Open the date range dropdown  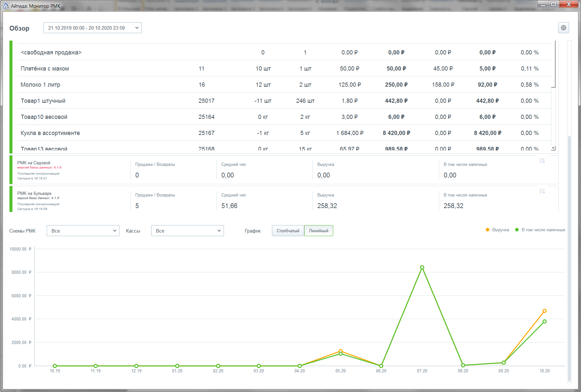92,28
